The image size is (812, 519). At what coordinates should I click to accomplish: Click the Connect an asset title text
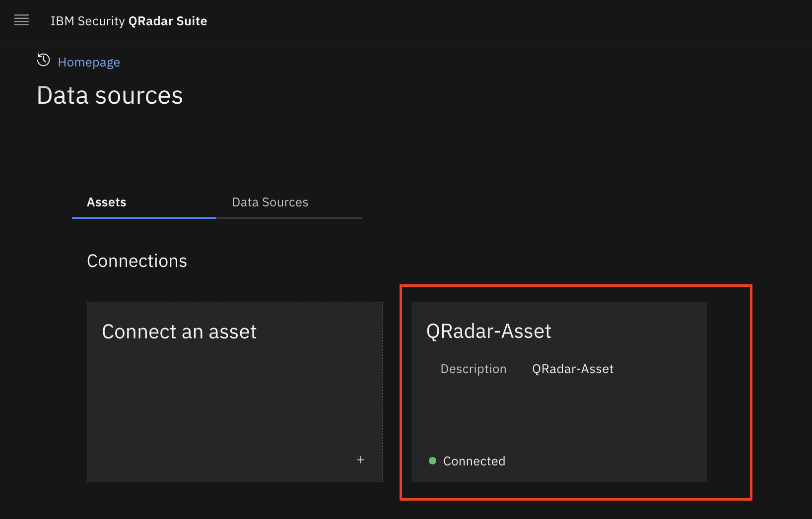point(179,332)
